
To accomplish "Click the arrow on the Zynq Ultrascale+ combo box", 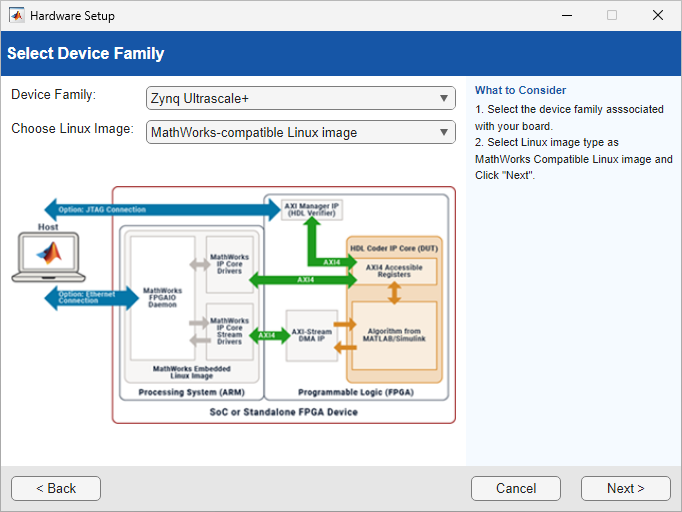I will click(x=444, y=98).
